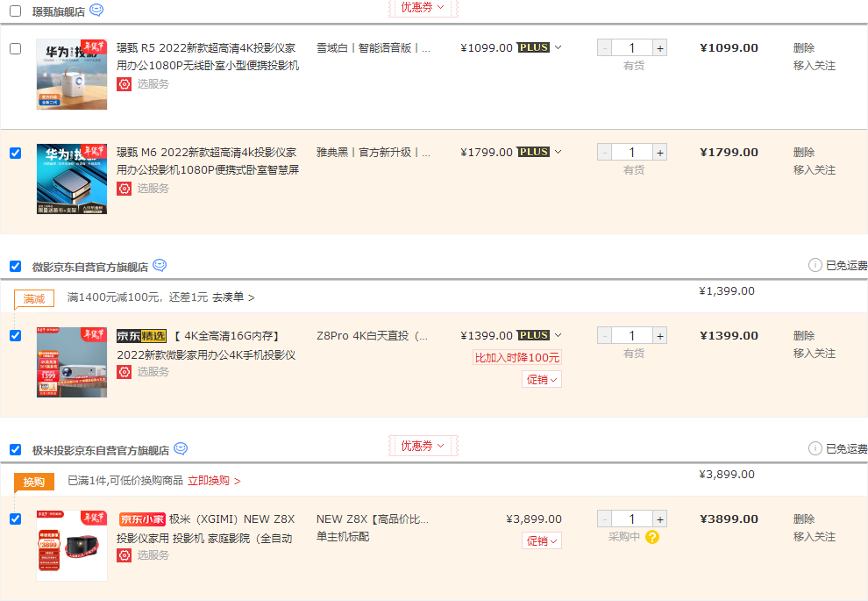Click service icon under 璟甄 R5 projector

point(124,84)
